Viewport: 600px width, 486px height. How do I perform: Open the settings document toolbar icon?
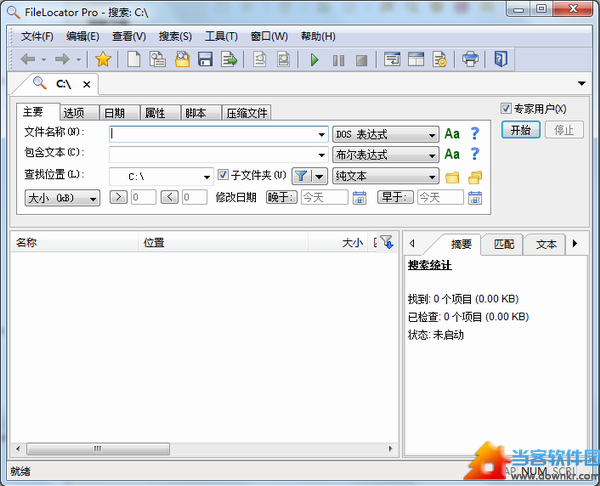point(439,59)
